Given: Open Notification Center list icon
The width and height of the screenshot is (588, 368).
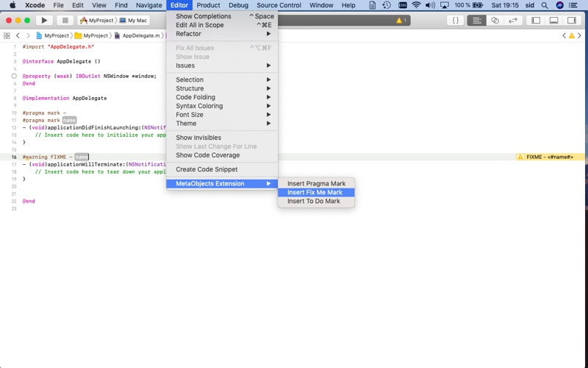Looking at the screenshot, I should click(x=573, y=5).
